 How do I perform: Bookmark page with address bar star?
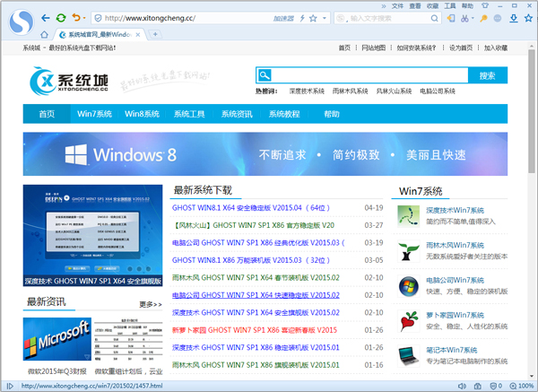313,18
